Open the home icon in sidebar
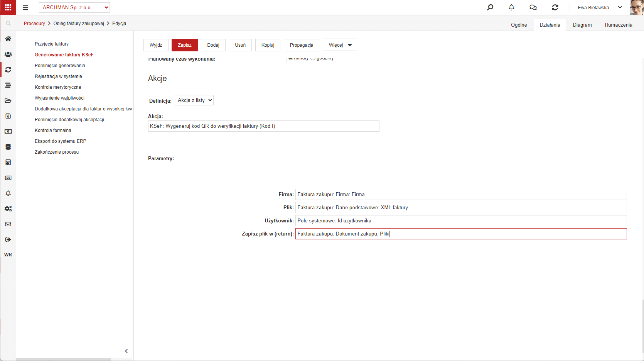This screenshot has width=644, height=361. click(8, 39)
